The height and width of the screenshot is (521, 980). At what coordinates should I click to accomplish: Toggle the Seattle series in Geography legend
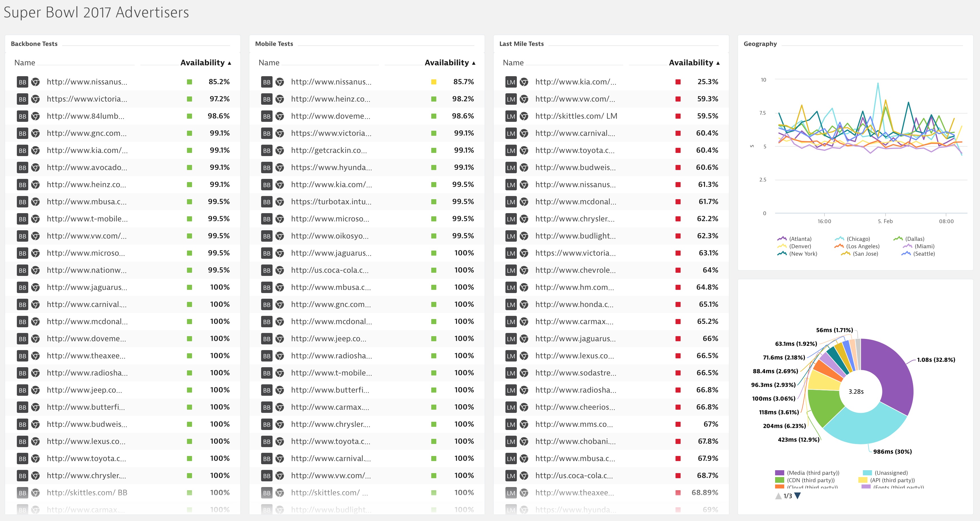918,254
